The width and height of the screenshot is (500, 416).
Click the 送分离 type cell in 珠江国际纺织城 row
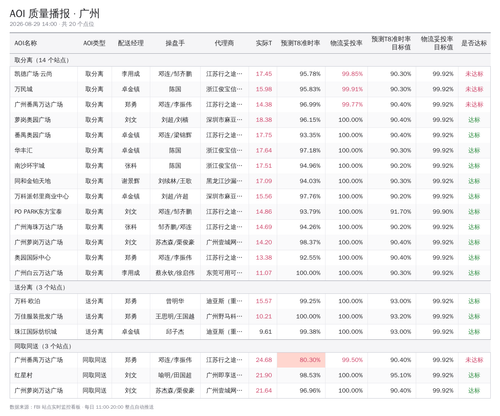94,332
